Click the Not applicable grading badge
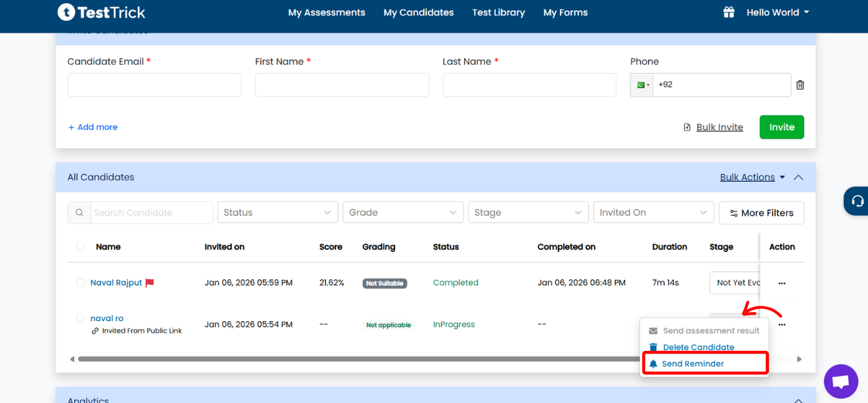868x403 pixels. [x=388, y=325]
